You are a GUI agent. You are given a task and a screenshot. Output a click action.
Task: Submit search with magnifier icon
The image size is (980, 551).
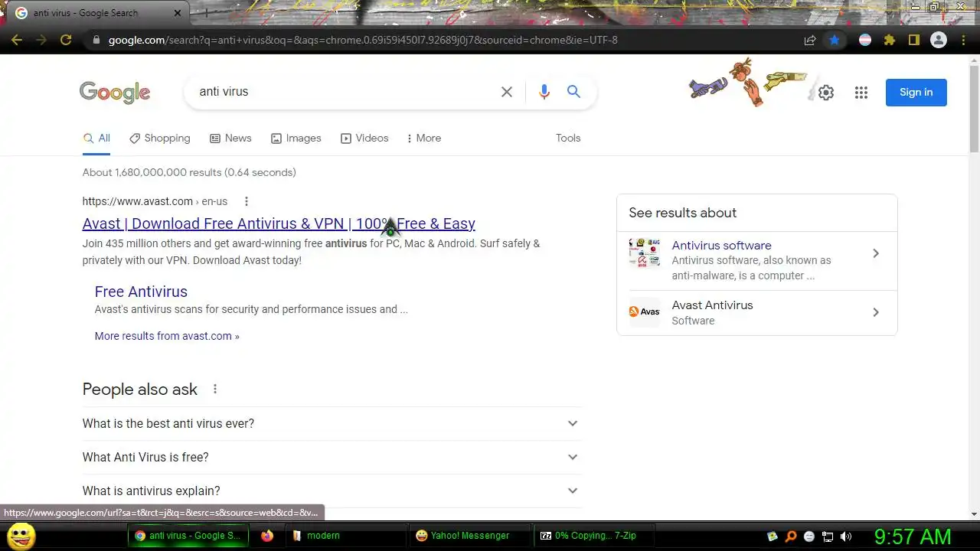(x=573, y=92)
